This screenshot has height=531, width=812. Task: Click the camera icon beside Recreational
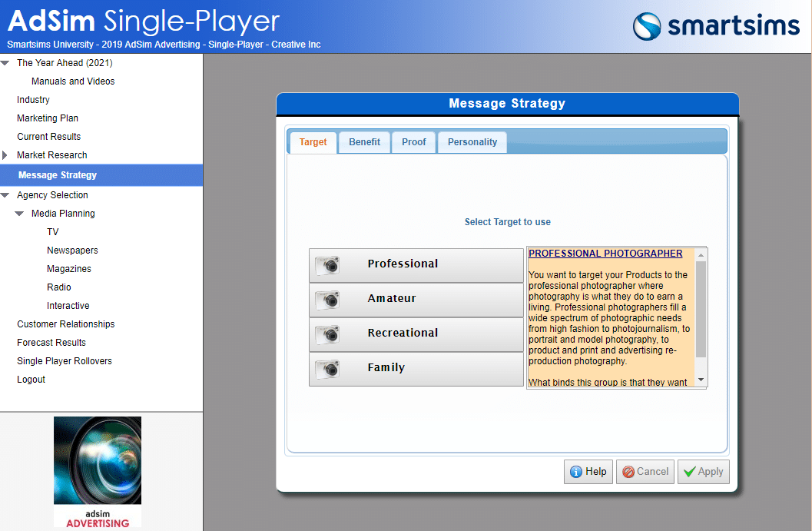pyautogui.click(x=328, y=334)
